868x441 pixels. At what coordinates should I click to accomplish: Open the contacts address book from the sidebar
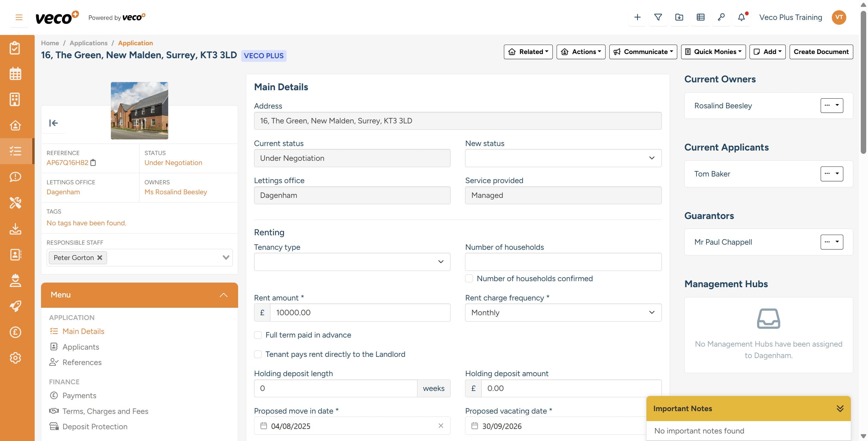[x=15, y=255]
